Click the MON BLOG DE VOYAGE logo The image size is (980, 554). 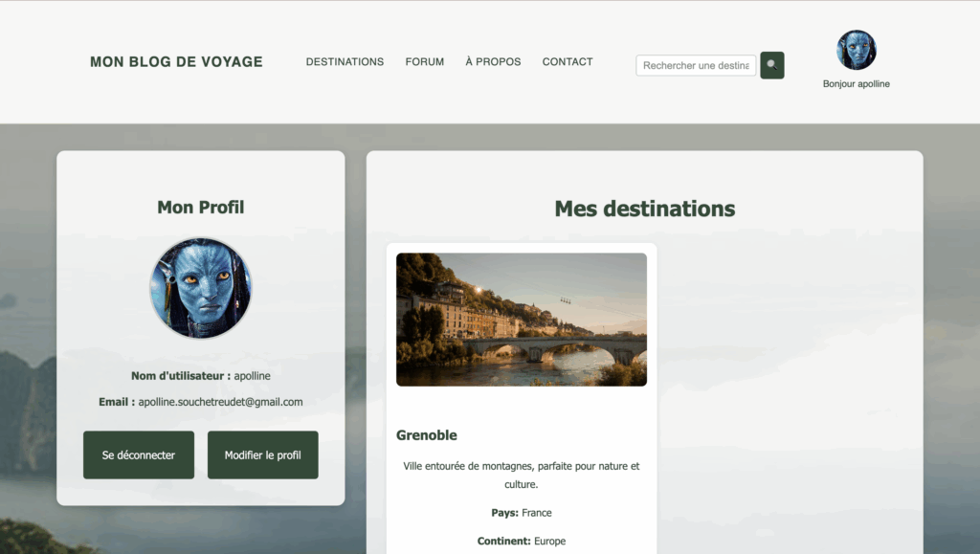point(176,62)
